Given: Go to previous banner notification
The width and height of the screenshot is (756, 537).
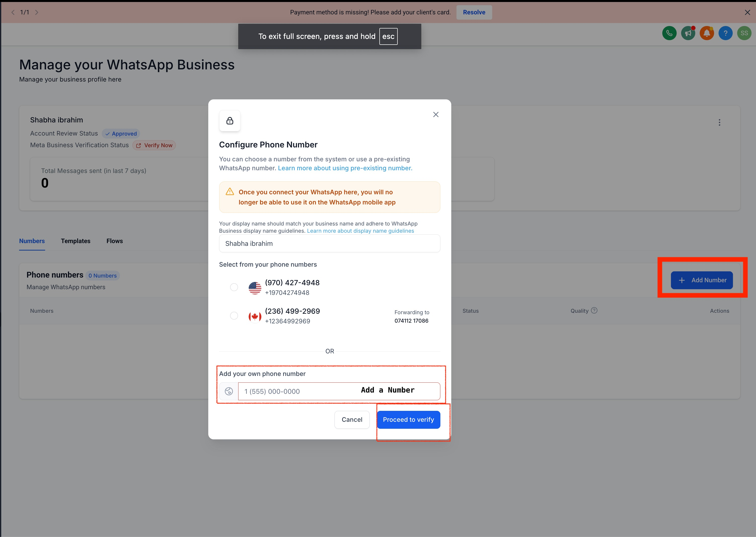Looking at the screenshot, I should click(13, 12).
